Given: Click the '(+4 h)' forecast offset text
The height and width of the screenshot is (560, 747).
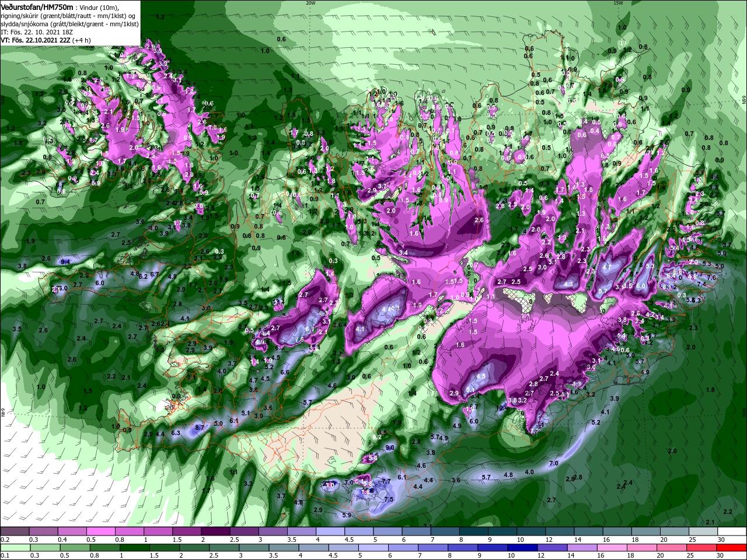Looking at the screenshot, I should point(82,40).
